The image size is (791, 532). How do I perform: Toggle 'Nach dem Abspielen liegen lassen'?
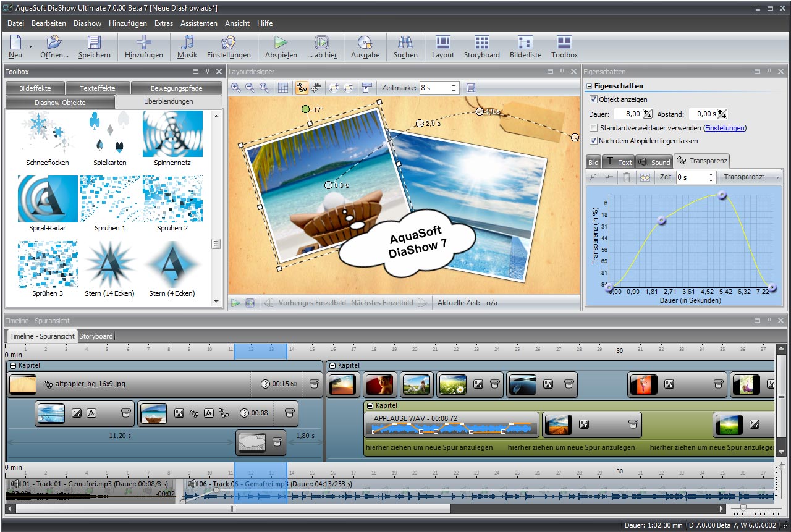click(x=594, y=141)
